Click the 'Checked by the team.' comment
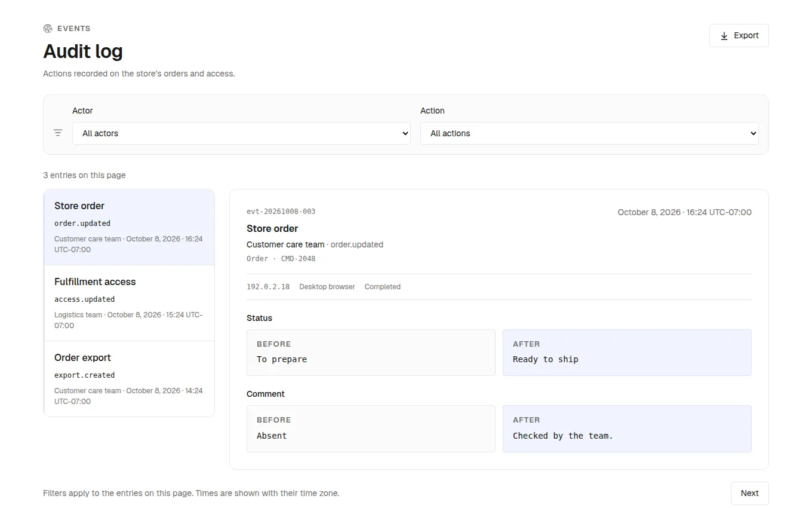The image size is (812, 508). pos(563,436)
